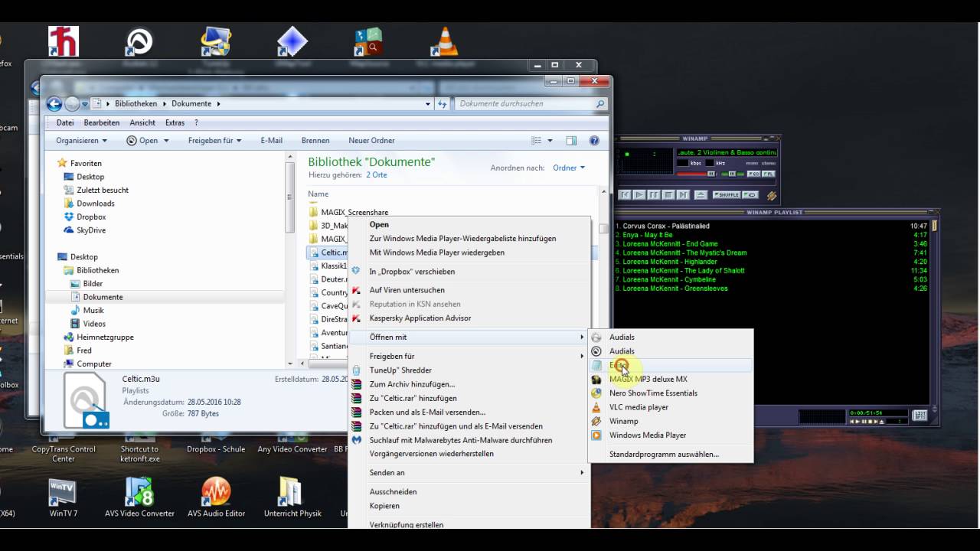
Task: Open the Bearbeiten menu in Explorer
Action: [x=102, y=122]
